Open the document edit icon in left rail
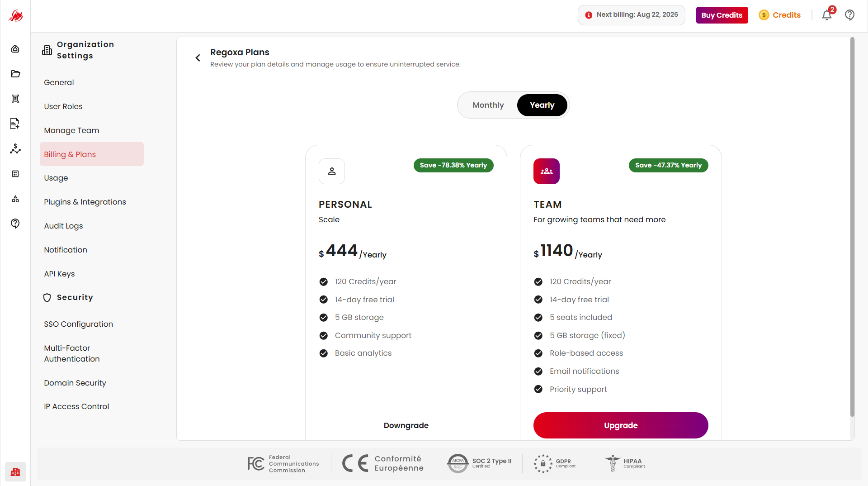868x486 pixels. 15,124
